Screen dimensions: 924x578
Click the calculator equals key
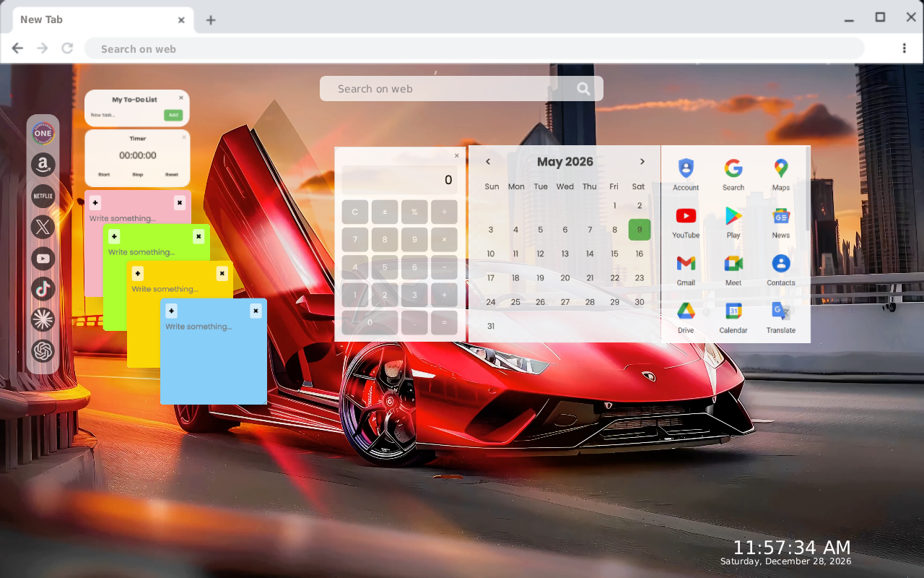click(x=444, y=323)
